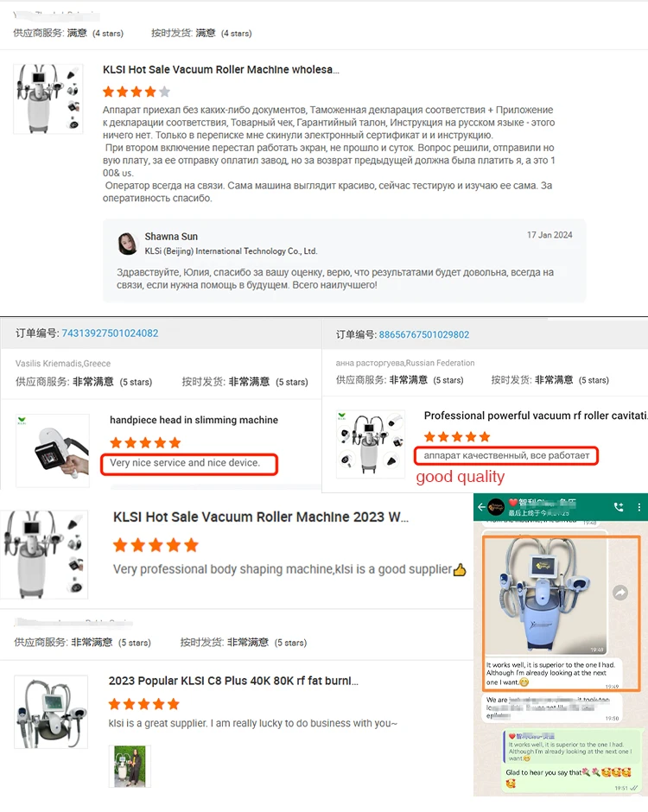This screenshot has width=648, height=812.
Task: Click Shawna Sun's profile picture
Action: click(x=127, y=244)
